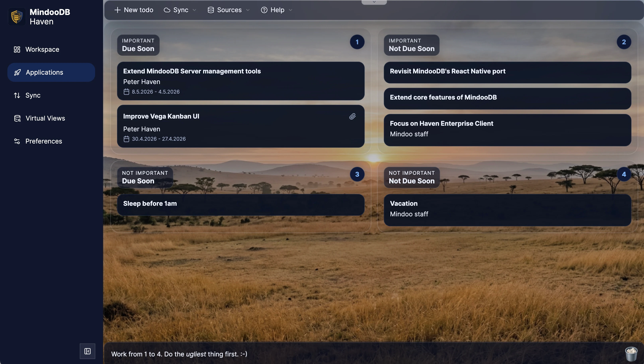Expand the Sync dropdown in the toolbar
Viewport: 644px width, 364px height.
[195, 10]
